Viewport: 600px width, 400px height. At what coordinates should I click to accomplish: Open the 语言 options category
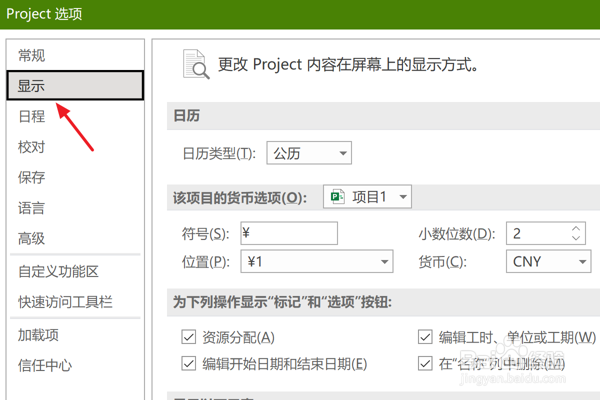click(75, 208)
